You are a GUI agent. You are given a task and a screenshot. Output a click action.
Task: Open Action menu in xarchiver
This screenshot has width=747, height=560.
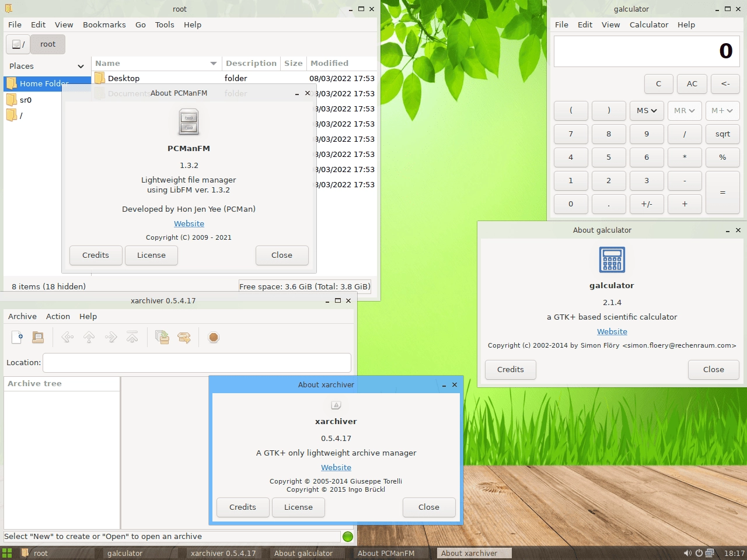click(58, 316)
